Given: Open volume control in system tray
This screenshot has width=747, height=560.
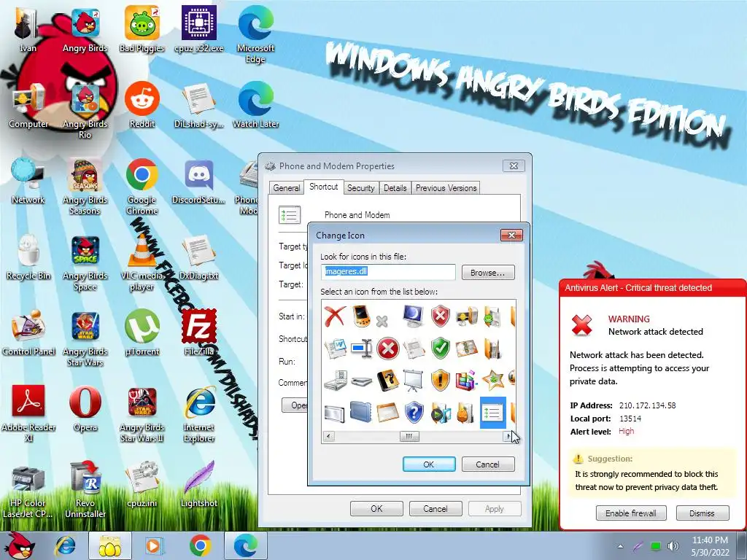Looking at the screenshot, I should (673, 546).
